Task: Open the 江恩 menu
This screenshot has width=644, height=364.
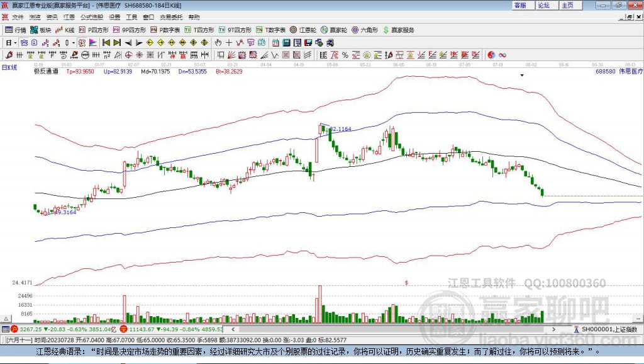Action: 69,17
